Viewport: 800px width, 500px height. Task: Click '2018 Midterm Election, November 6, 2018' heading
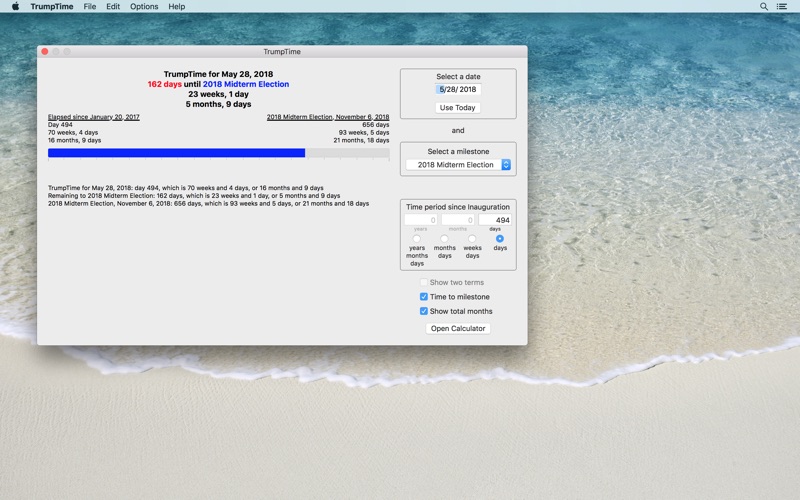point(328,117)
